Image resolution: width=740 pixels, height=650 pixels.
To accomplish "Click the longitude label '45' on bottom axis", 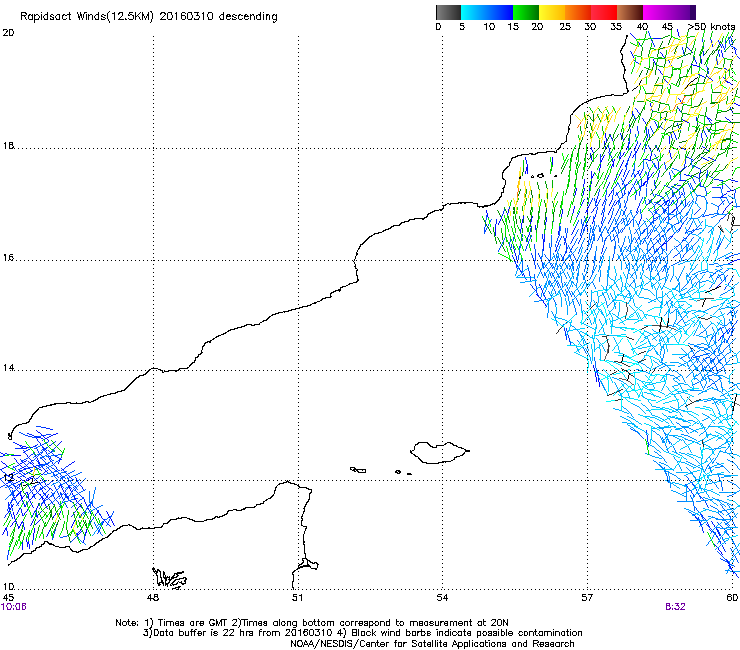I will click(8, 598).
